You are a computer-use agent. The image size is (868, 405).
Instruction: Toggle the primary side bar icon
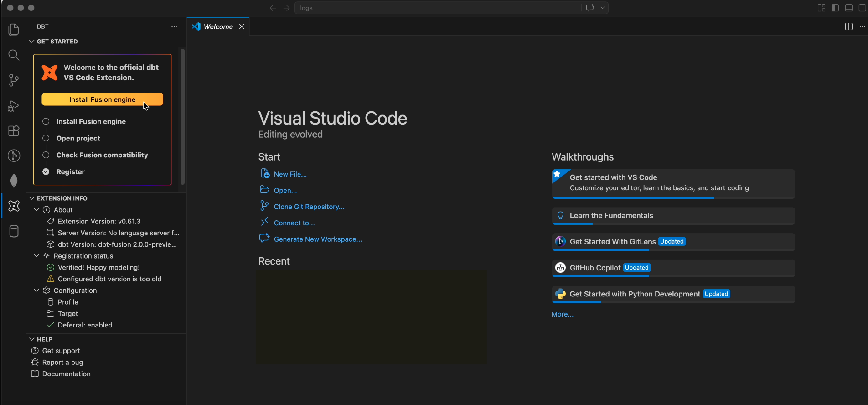coord(835,8)
